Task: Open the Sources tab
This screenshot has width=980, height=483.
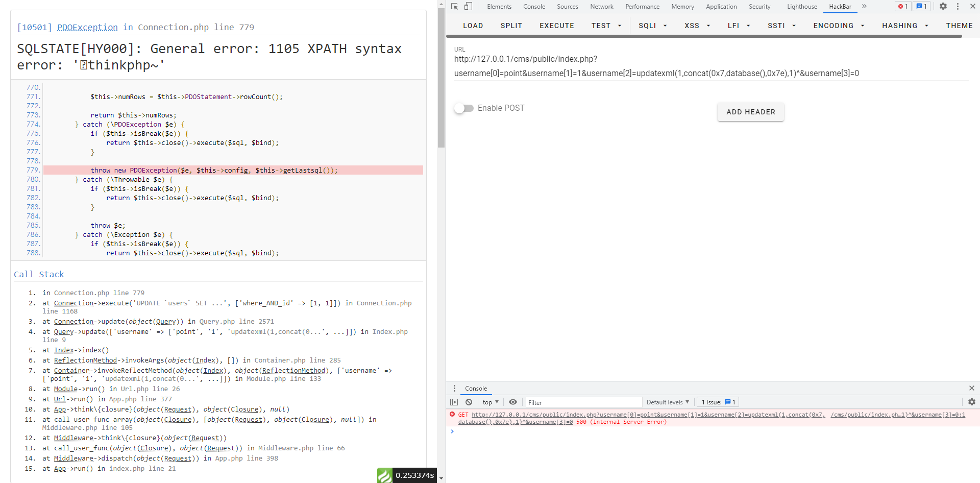Action: (567, 6)
